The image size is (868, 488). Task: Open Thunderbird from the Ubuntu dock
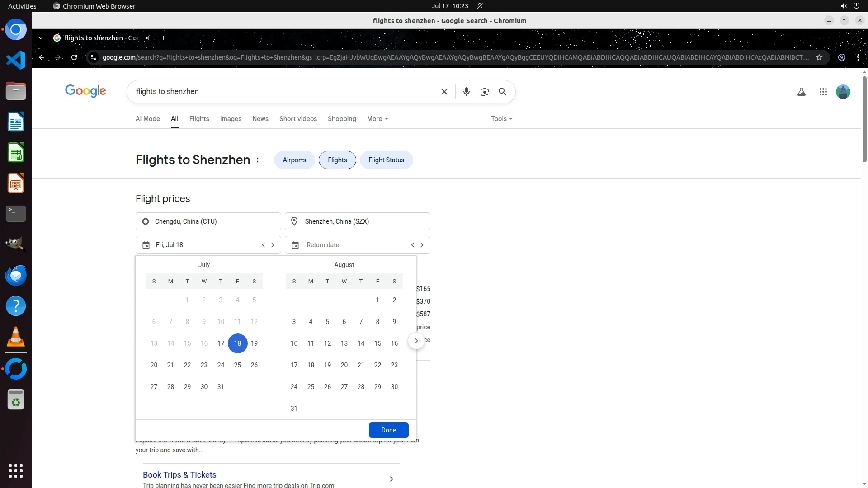tap(16, 275)
